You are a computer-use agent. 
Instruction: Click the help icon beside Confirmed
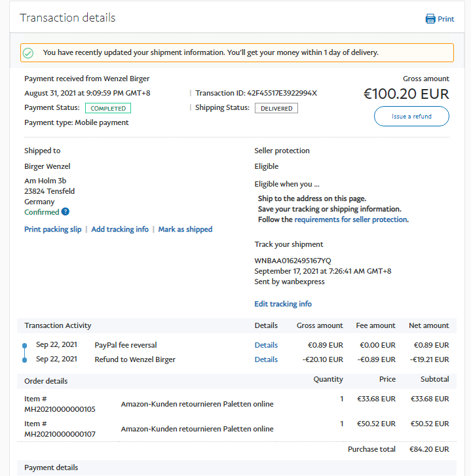[x=66, y=212]
